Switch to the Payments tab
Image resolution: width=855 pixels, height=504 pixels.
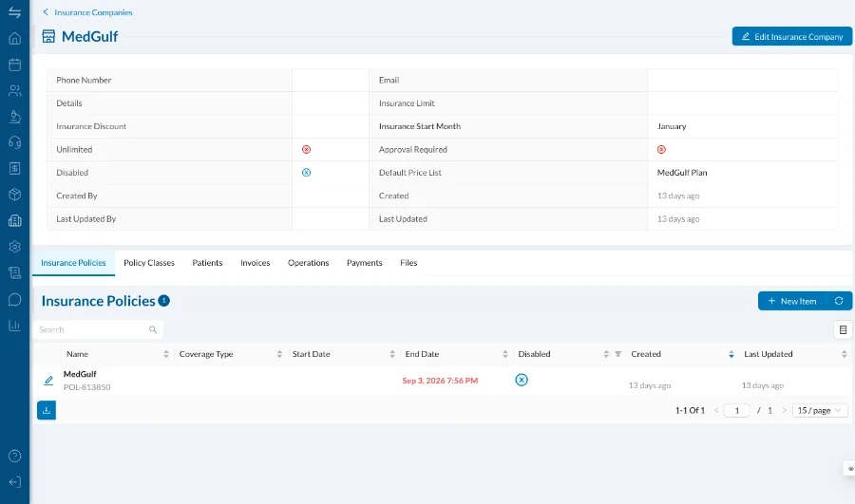point(364,263)
